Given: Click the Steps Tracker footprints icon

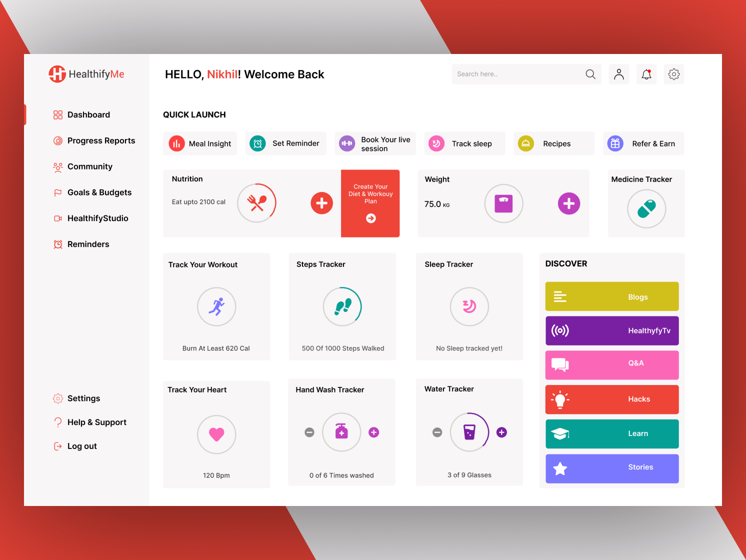Looking at the screenshot, I should (342, 306).
